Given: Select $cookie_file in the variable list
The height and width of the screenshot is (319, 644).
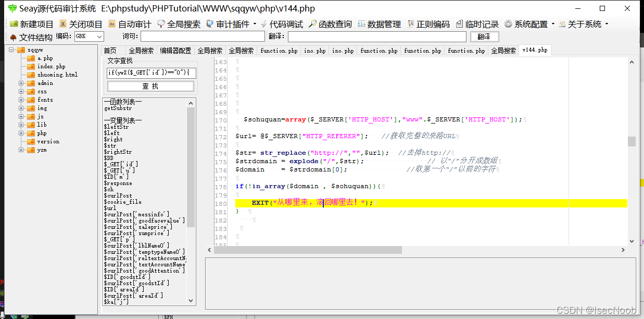Looking at the screenshot, I should (122, 202).
